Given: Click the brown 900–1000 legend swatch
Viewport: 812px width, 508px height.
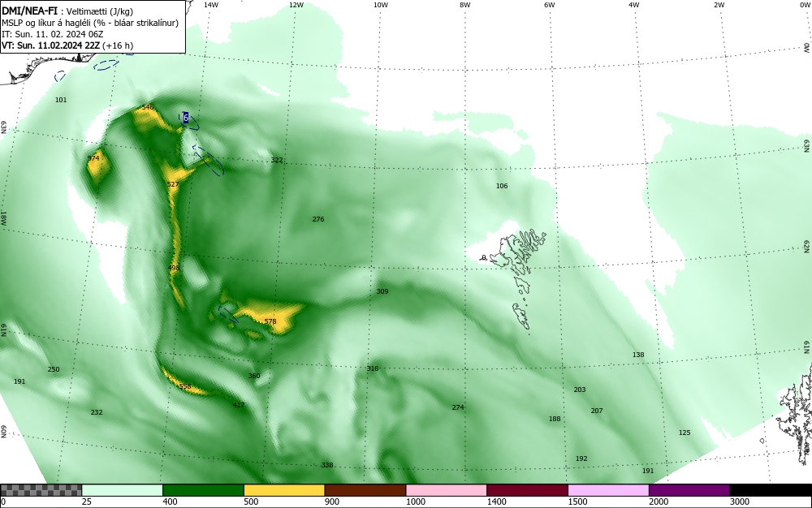Looking at the screenshot, I should 365,490.
